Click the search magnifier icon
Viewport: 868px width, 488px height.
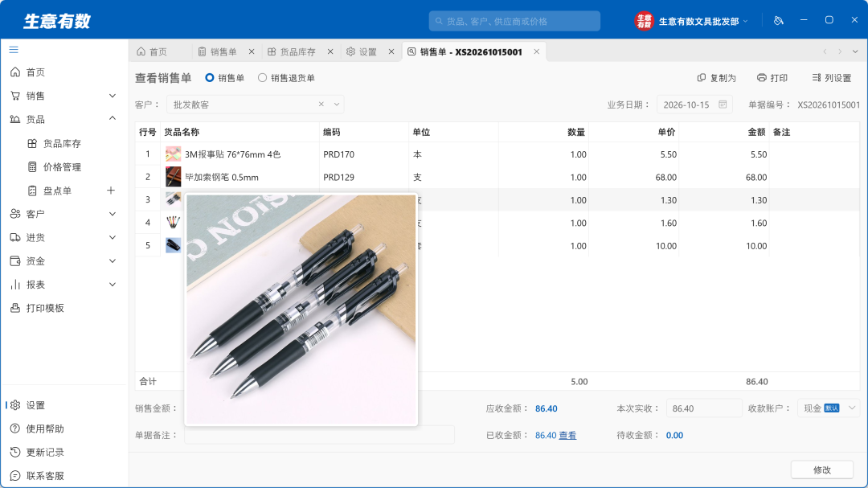pos(439,21)
